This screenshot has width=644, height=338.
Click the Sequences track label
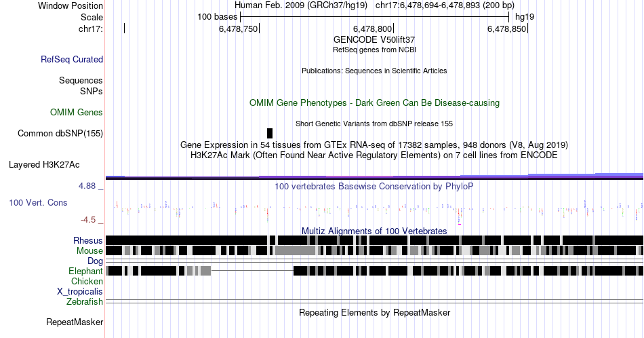click(x=81, y=80)
